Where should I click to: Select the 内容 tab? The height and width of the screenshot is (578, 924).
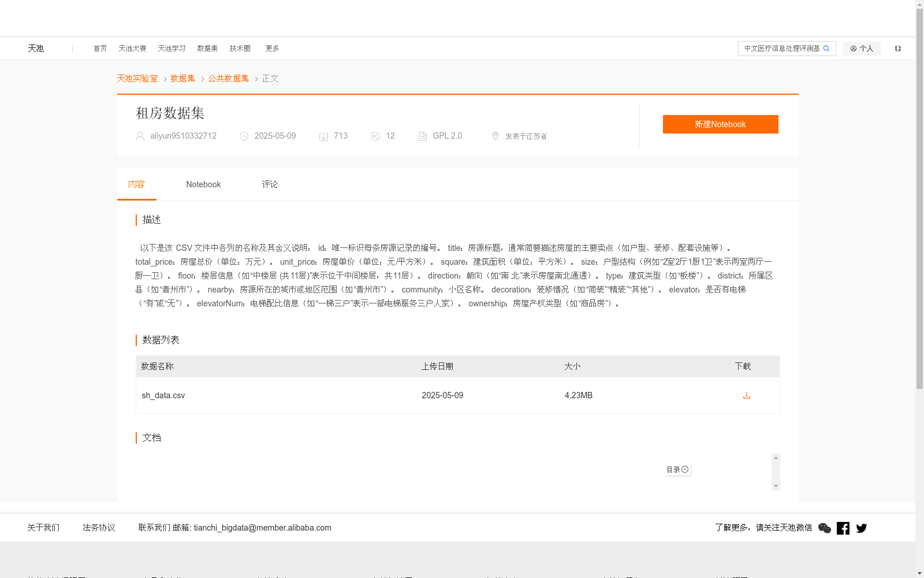137,184
